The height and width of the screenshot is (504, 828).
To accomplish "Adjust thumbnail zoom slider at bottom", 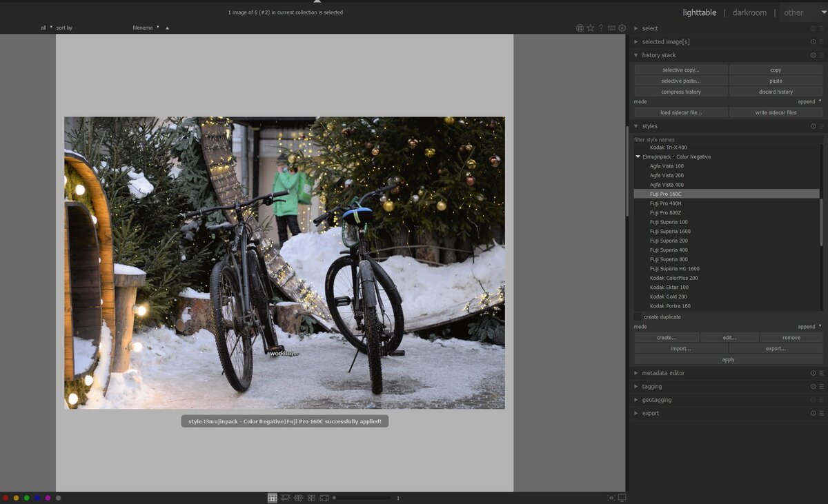I will [362, 498].
